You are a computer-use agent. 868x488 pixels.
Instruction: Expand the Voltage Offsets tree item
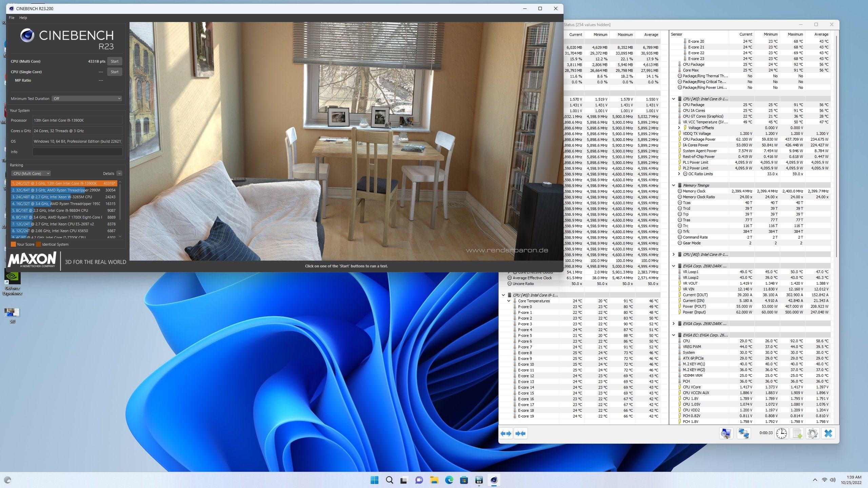pyautogui.click(x=679, y=128)
